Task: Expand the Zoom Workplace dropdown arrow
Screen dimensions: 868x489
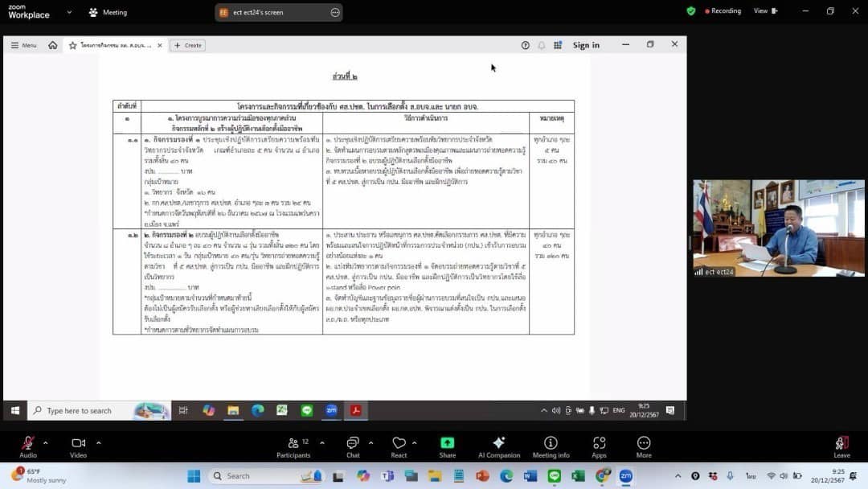Action: 69,12
